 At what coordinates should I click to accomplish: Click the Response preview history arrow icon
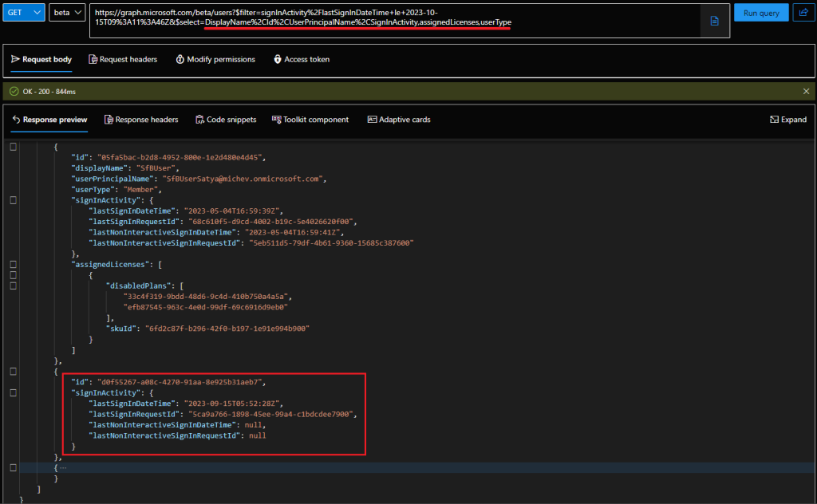18,120
